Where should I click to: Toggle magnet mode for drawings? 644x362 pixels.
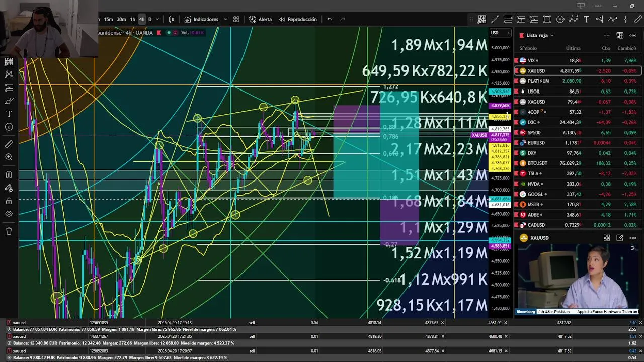[9, 174]
